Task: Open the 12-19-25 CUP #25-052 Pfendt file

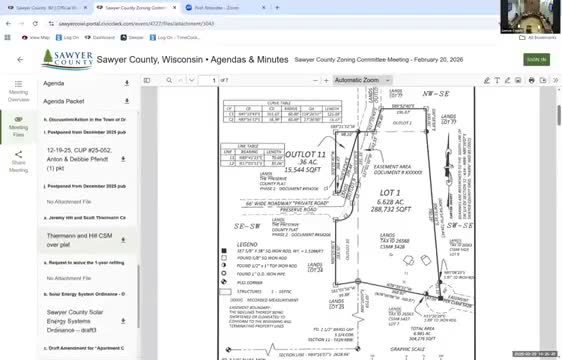Action: point(79,159)
